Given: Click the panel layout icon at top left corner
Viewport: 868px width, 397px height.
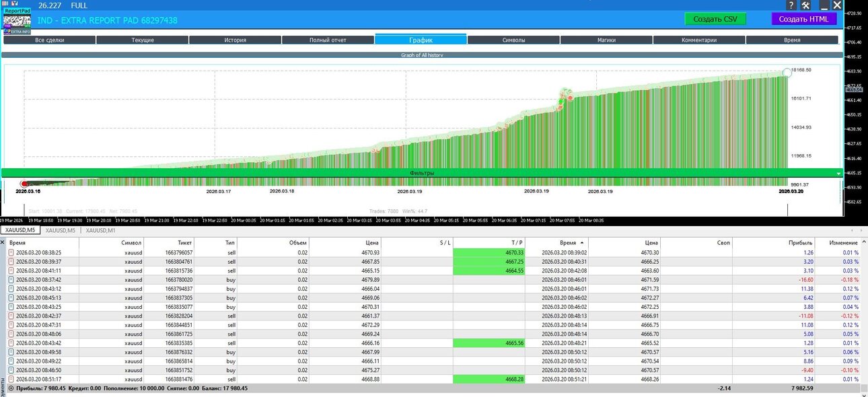Looking at the screenshot, I should [5, 3].
